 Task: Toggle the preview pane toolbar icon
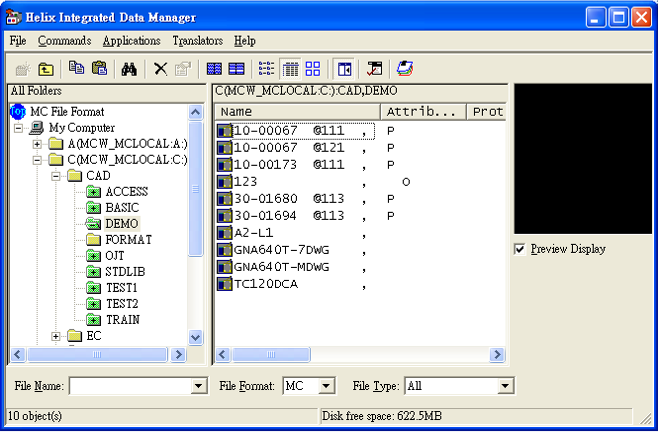pyautogui.click(x=344, y=69)
